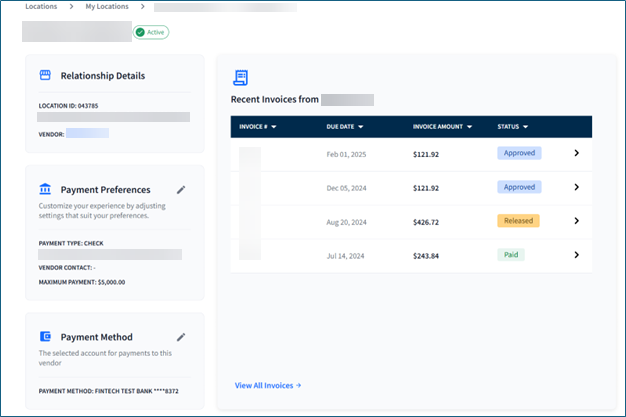This screenshot has width=626, height=417.
Task: Open the Feb 01, 2025 invoice chevron
Action: [576, 153]
